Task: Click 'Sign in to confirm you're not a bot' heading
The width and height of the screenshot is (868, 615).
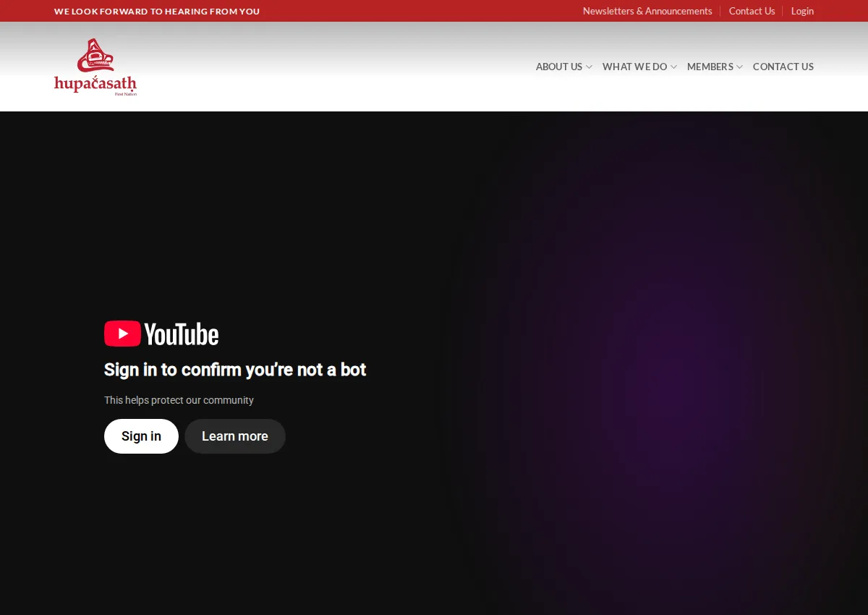Action: pyautogui.click(x=235, y=370)
